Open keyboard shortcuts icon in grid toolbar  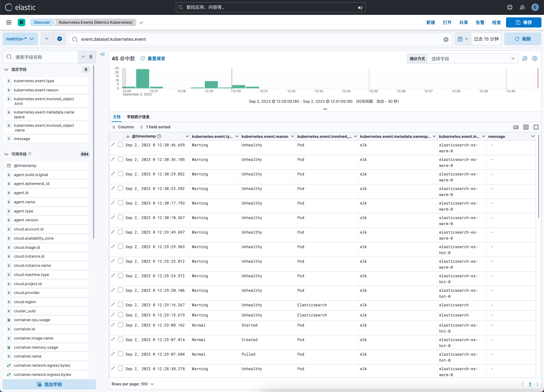coord(516,127)
